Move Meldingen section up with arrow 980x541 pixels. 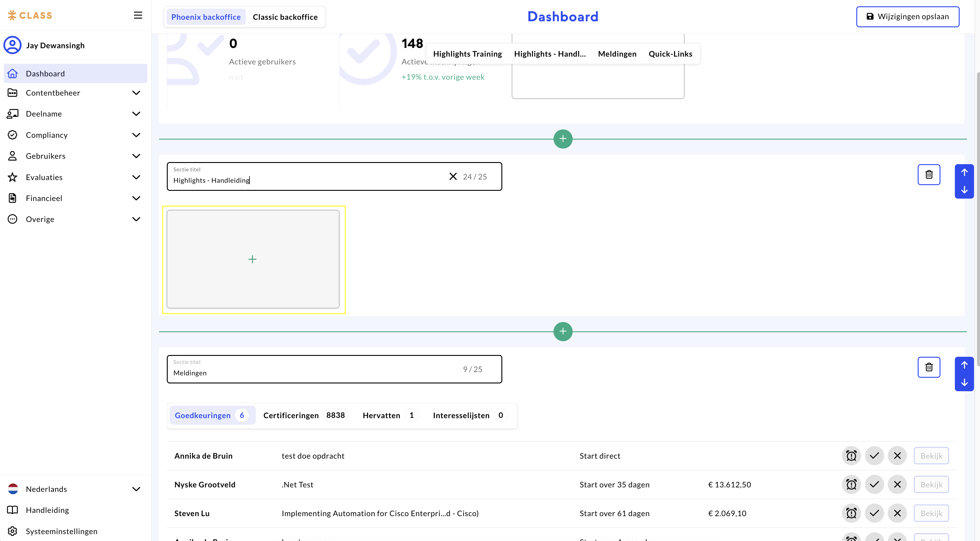964,365
